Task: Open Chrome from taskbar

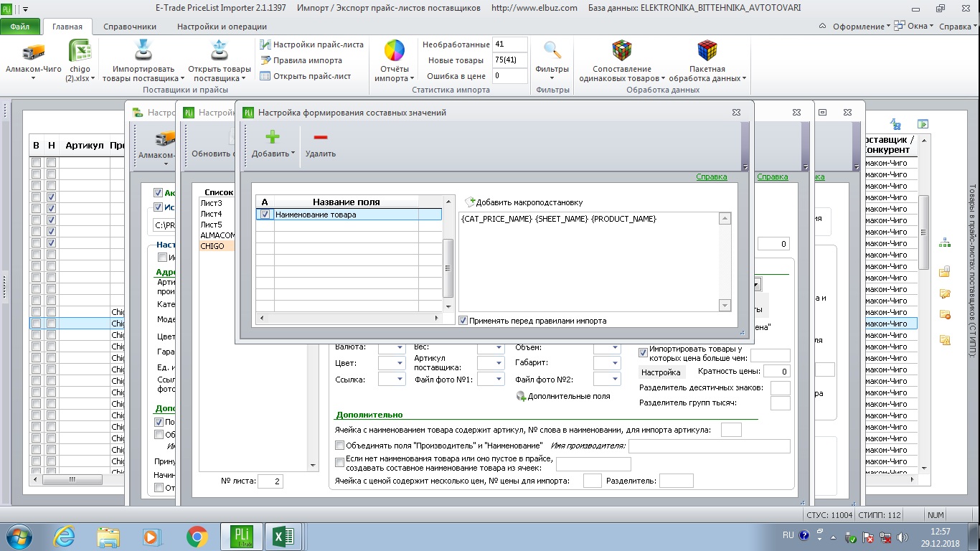Action: coord(197,536)
